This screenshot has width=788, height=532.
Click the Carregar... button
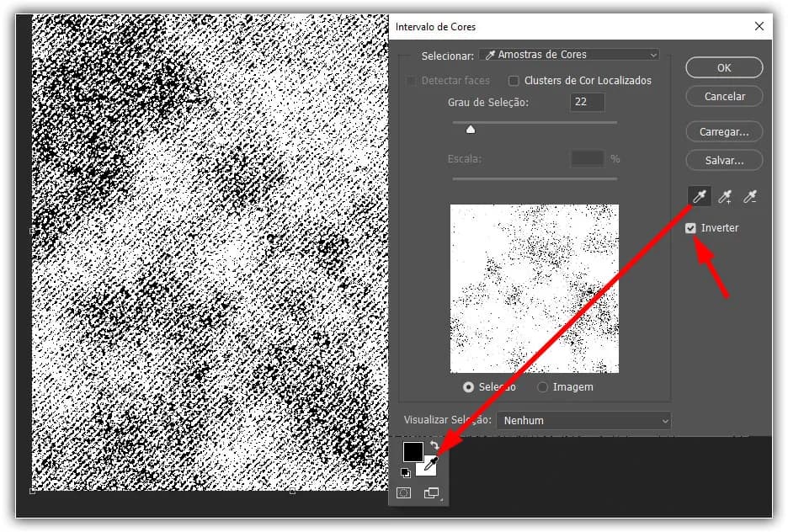point(724,132)
